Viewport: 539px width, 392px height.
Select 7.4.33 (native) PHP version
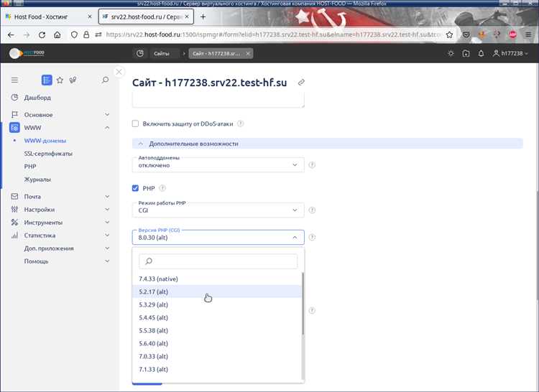point(217,279)
